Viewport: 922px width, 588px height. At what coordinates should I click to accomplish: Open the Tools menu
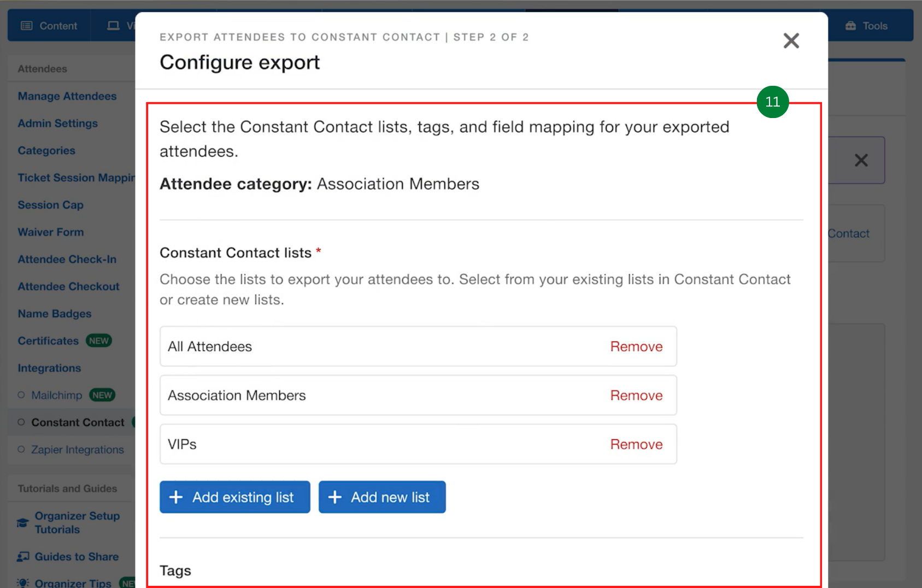pyautogui.click(x=867, y=26)
